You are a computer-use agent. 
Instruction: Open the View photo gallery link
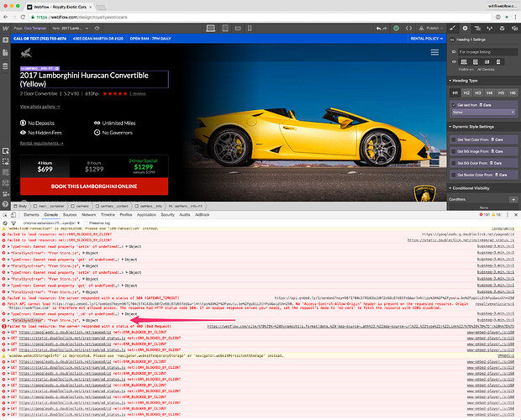39,107
